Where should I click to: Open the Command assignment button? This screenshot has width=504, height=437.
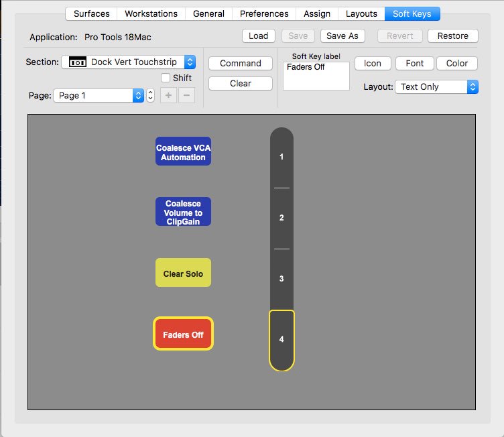241,64
